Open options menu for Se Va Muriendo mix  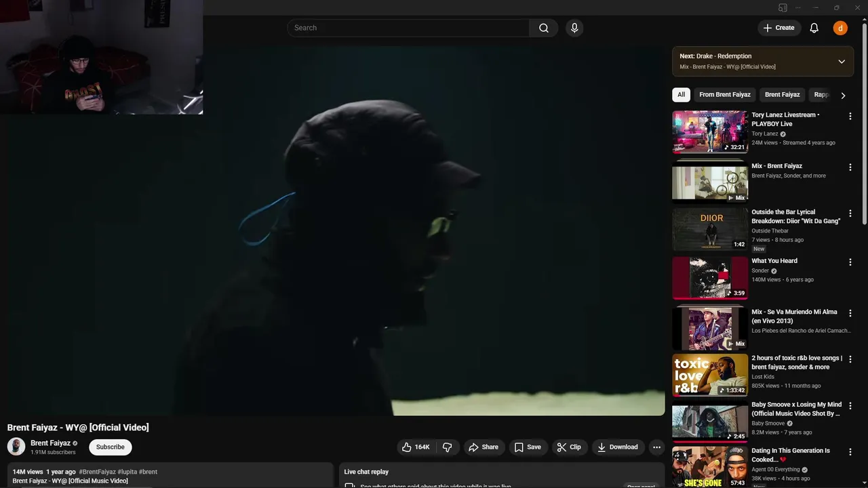point(850,314)
